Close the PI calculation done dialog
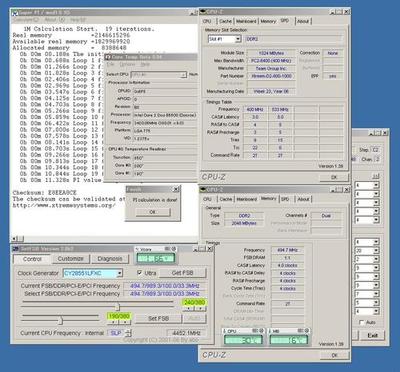 point(176,190)
